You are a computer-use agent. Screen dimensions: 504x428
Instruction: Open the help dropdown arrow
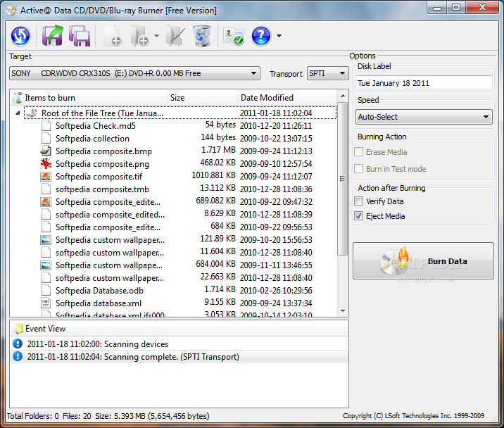point(279,36)
